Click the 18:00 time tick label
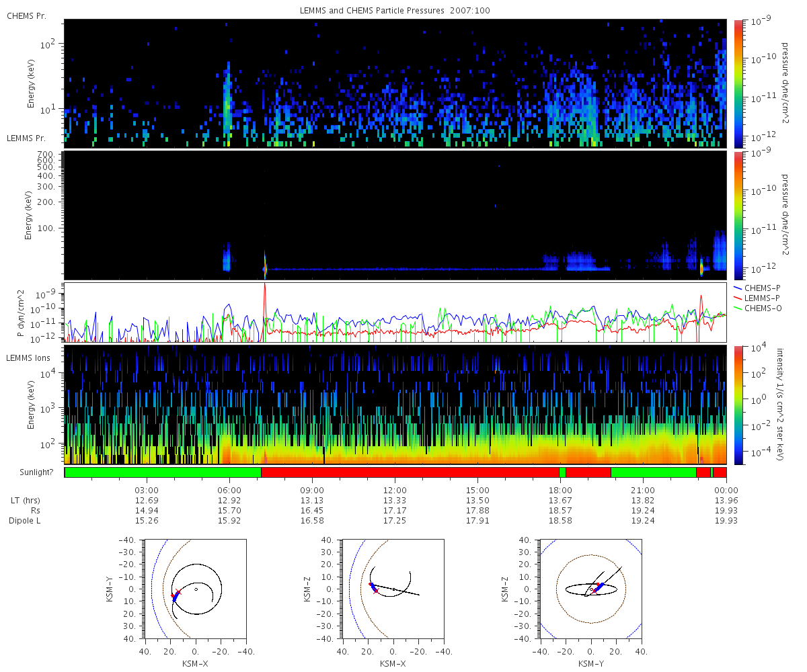The width and height of the screenshot is (807, 672). [560, 490]
